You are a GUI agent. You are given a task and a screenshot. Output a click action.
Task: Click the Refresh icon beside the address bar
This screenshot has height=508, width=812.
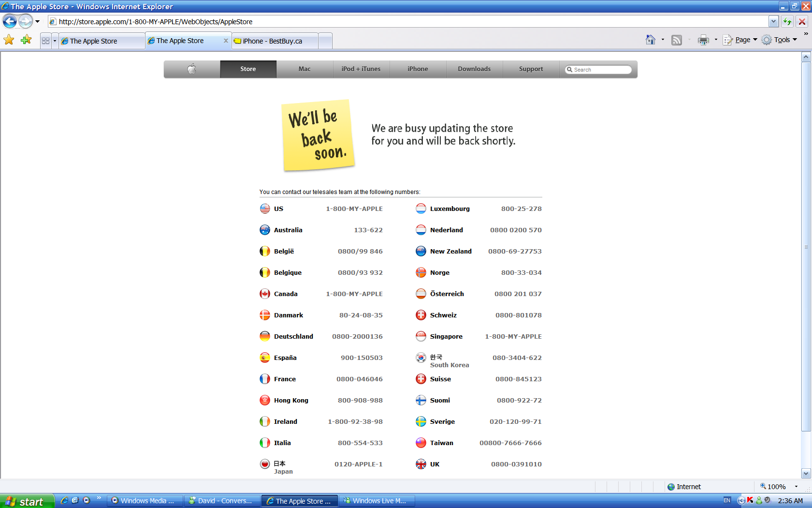[787, 21]
